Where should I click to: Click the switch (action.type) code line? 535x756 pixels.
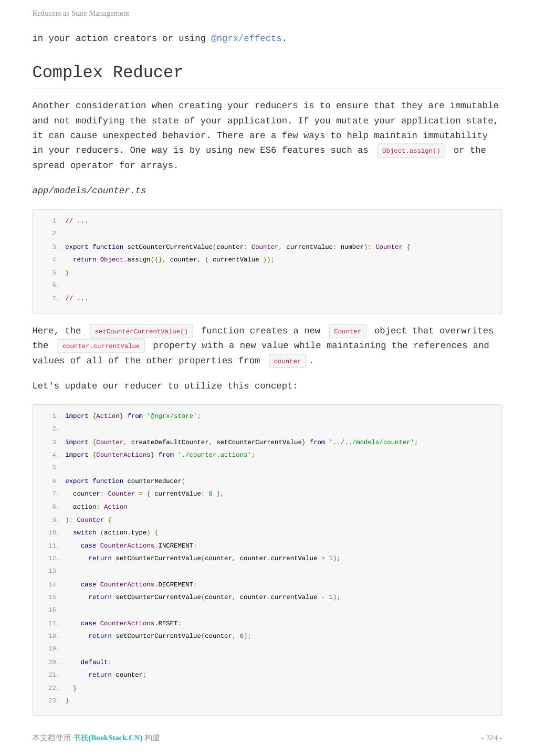116,532
